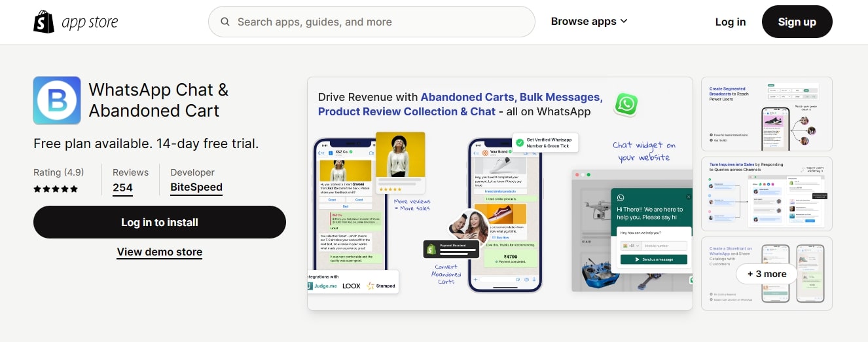
Task: Open the Create Segmented Broadcasts thumbnail
Action: click(x=767, y=114)
